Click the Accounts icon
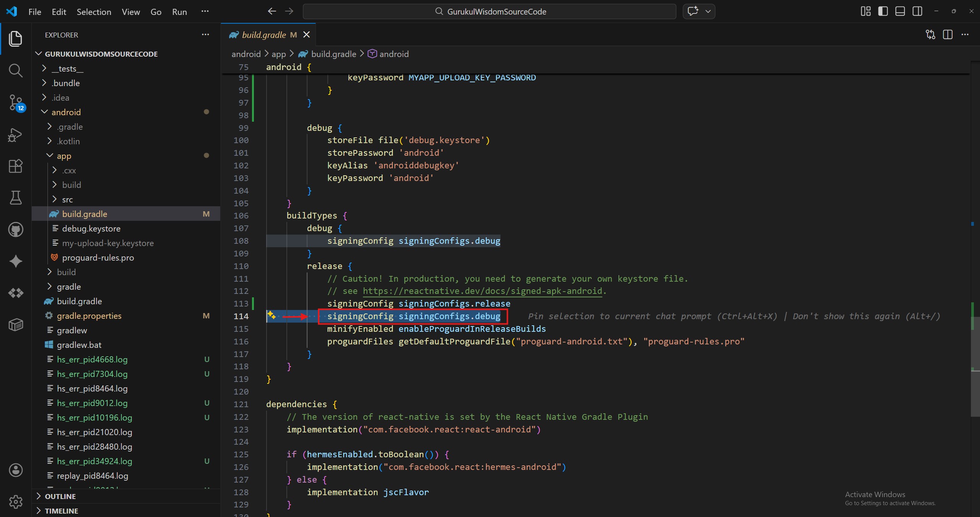Image resolution: width=980 pixels, height=517 pixels. tap(15, 470)
